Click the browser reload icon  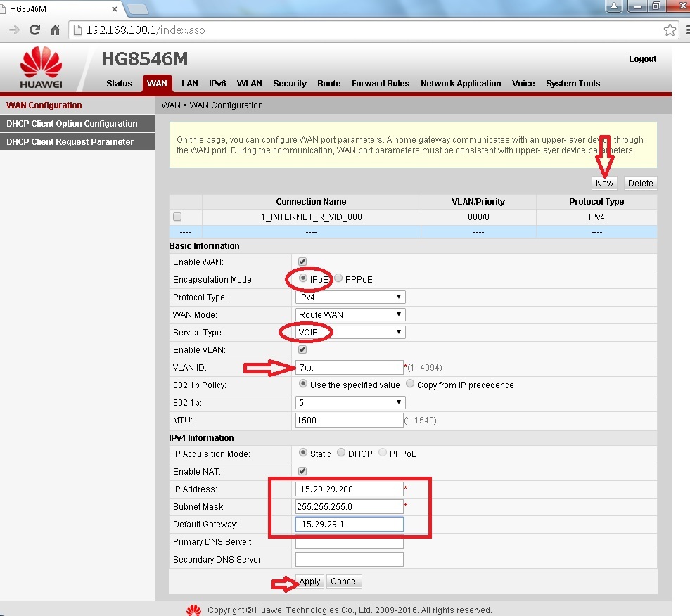[34, 30]
